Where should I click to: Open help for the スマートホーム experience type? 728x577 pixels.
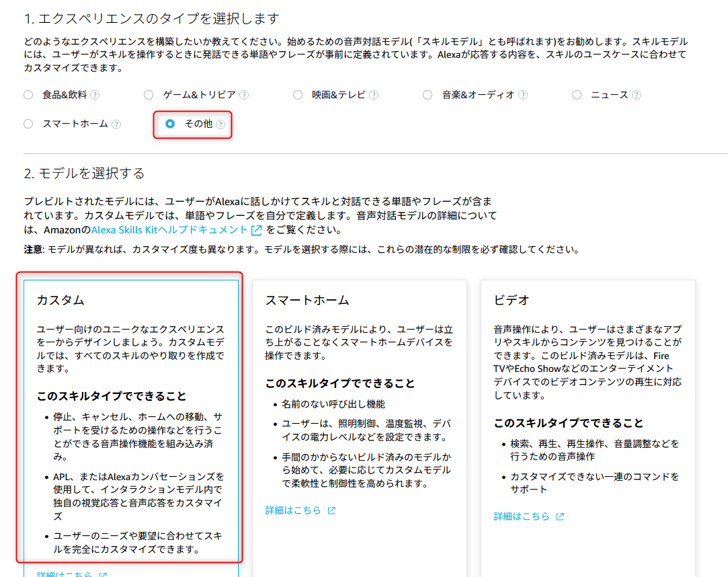click(x=118, y=124)
